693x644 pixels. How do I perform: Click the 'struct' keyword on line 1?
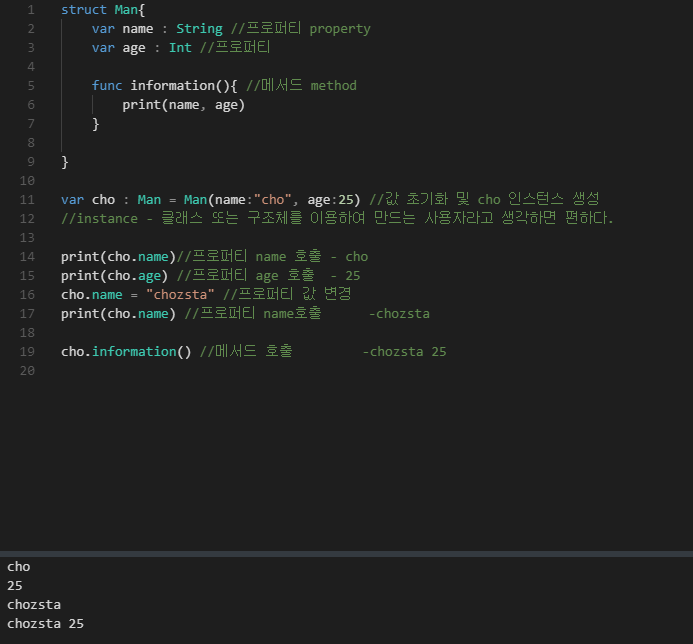point(84,10)
